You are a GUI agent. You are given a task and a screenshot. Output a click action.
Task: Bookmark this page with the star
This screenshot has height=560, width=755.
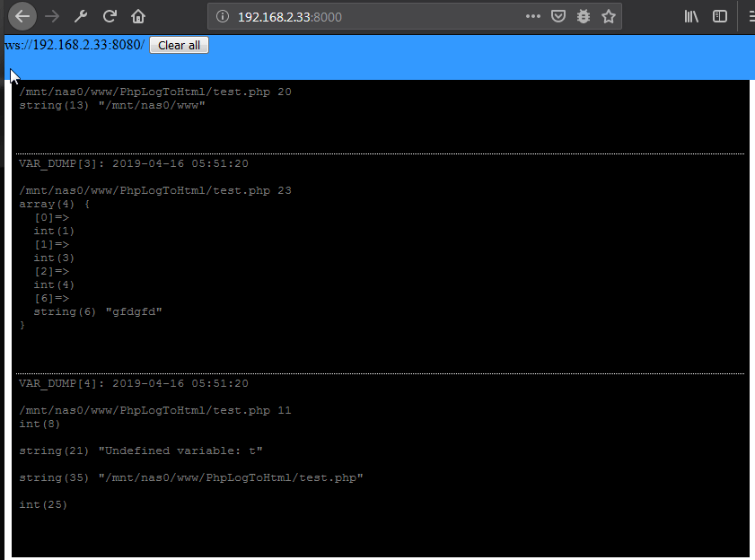tap(609, 16)
